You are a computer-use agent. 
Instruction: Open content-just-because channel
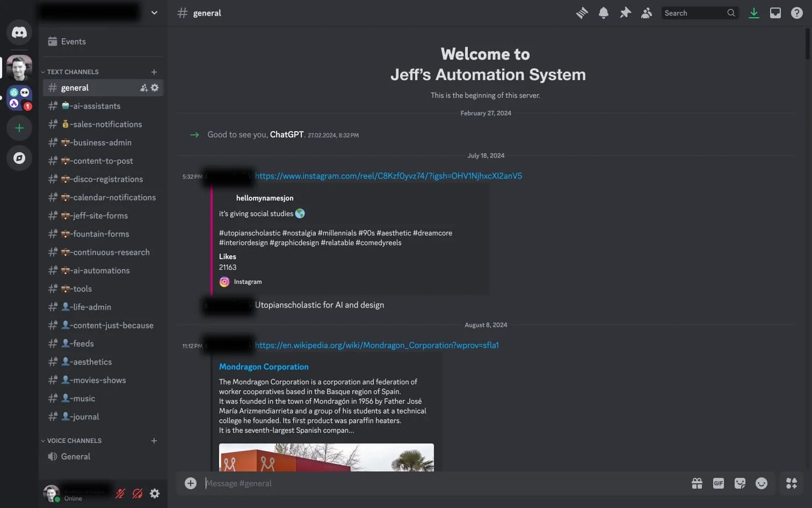click(x=103, y=325)
